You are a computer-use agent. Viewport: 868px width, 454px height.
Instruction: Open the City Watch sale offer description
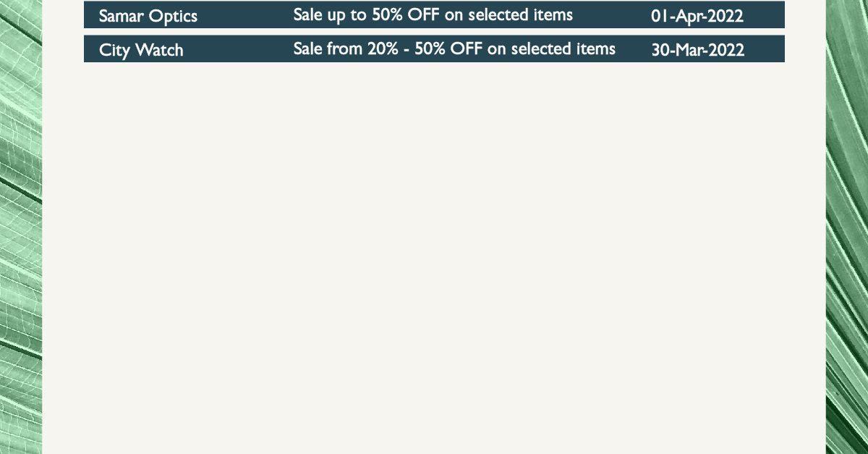[x=454, y=49]
